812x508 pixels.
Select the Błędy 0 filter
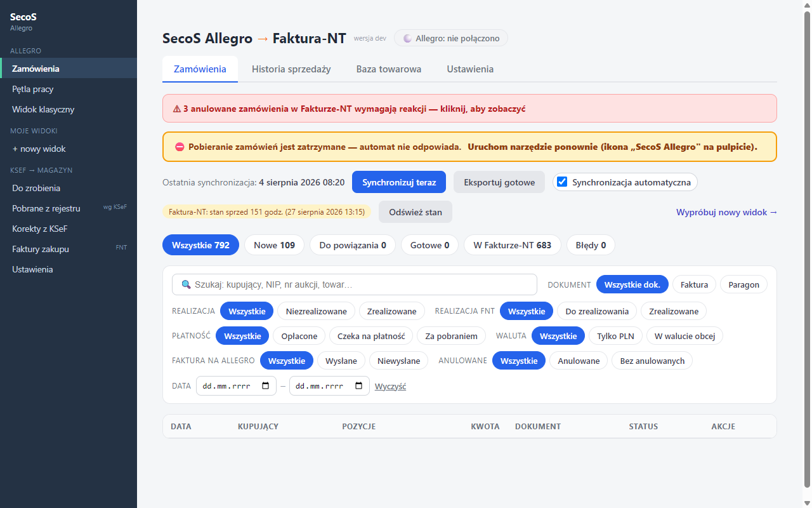tap(591, 245)
